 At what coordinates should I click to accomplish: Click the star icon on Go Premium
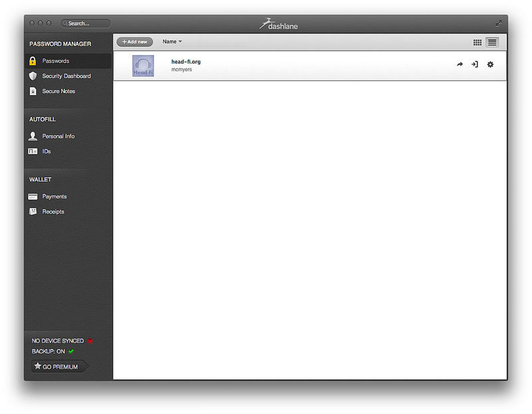(38, 366)
